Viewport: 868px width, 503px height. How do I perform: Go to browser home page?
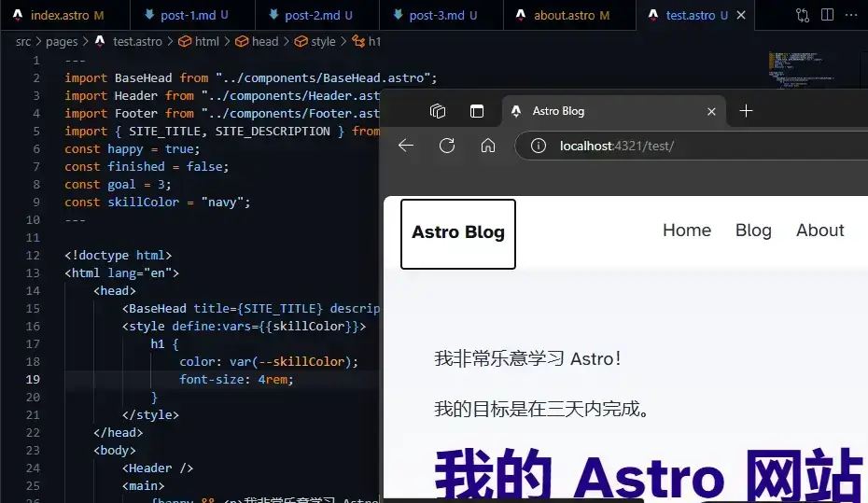[x=488, y=146]
